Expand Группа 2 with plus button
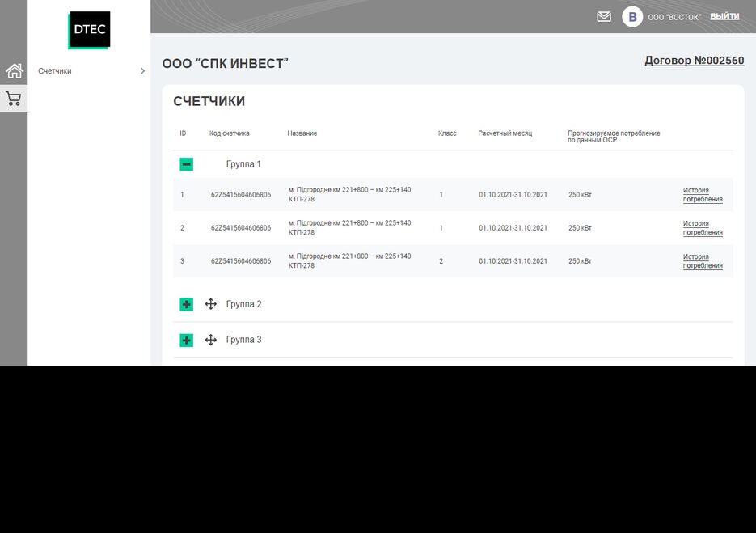The height and width of the screenshot is (533, 756). point(187,304)
